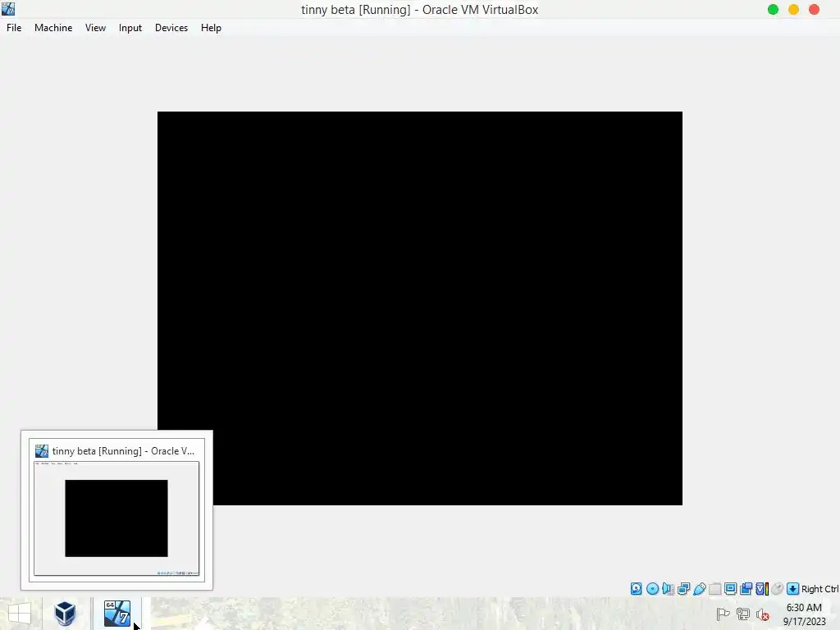This screenshot has height=630, width=840.
Task: Click the recording status icon
Action: [x=746, y=589]
